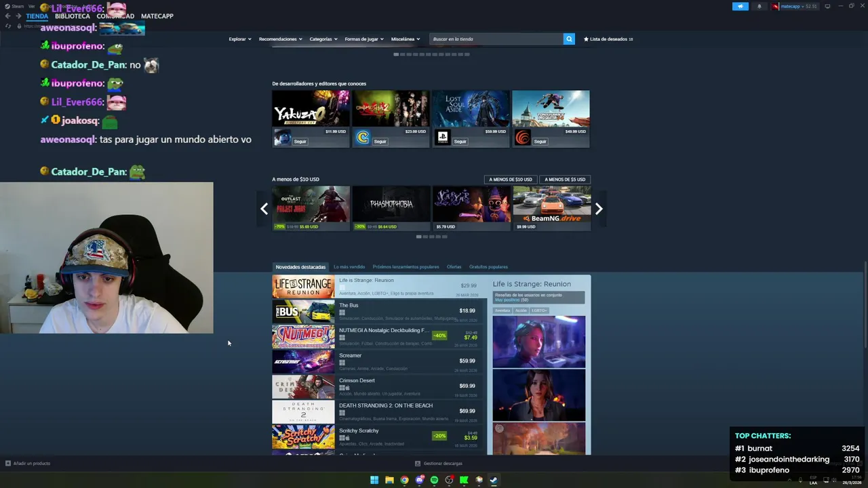Select the Ofertas tab
This screenshot has width=868, height=488.
454,267
